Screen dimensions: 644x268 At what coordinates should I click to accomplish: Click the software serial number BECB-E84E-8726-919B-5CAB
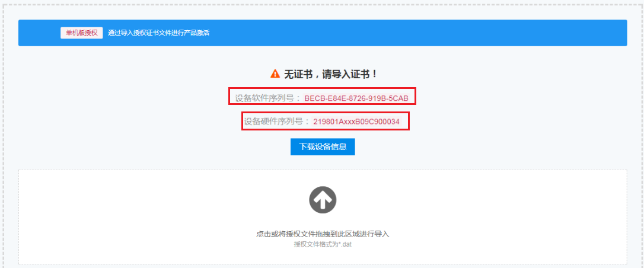(356, 98)
